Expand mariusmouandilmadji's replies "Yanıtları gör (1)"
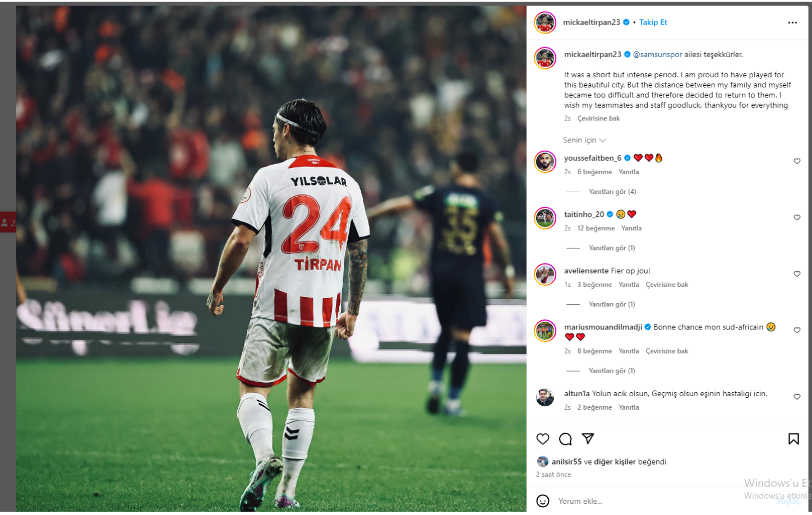Image resolution: width=812 pixels, height=515 pixels. [612, 371]
